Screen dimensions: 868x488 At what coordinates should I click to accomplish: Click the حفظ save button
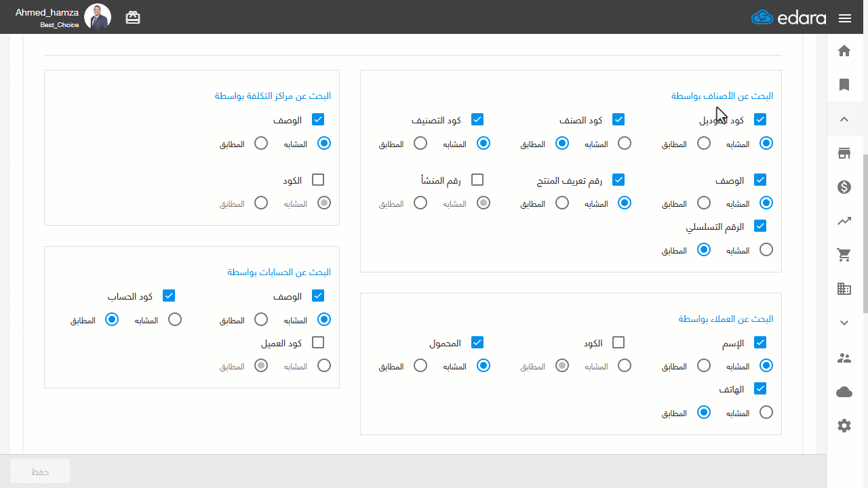click(40, 471)
